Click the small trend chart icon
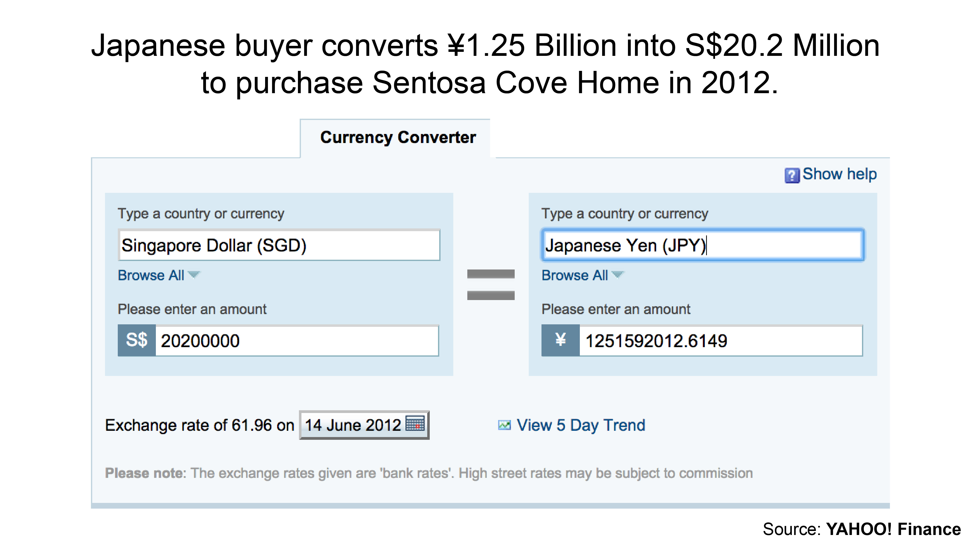The height and width of the screenshot is (551, 980). pos(504,425)
